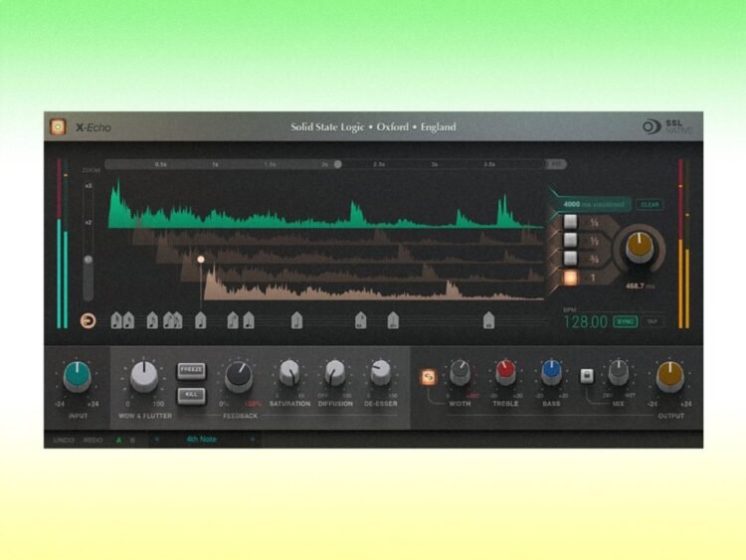Click the Mix dry/wet knob
The image size is (746, 560).
point(619,373)
